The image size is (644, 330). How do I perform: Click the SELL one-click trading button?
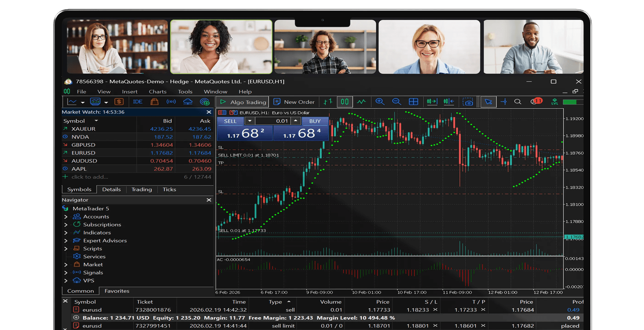(230, 121)
